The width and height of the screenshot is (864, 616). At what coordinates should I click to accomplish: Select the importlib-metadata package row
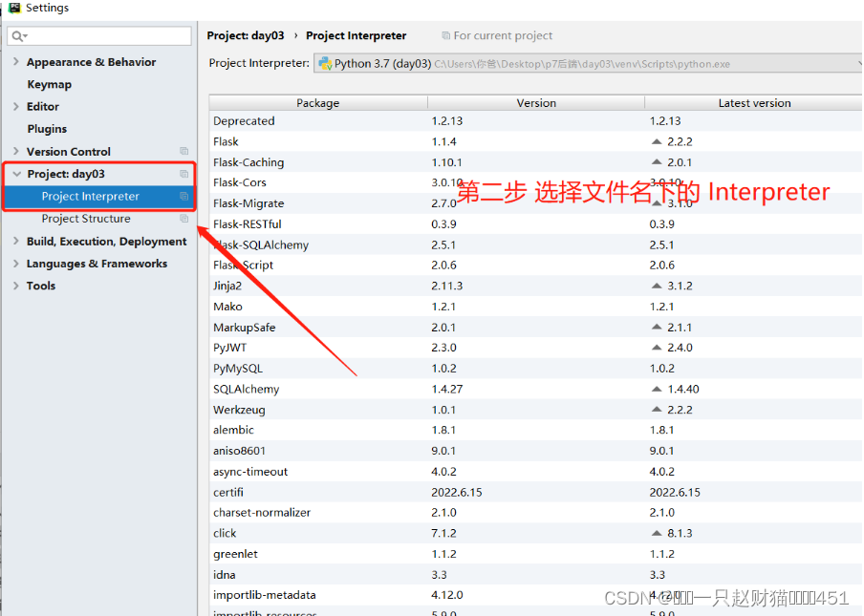point(535,595)
